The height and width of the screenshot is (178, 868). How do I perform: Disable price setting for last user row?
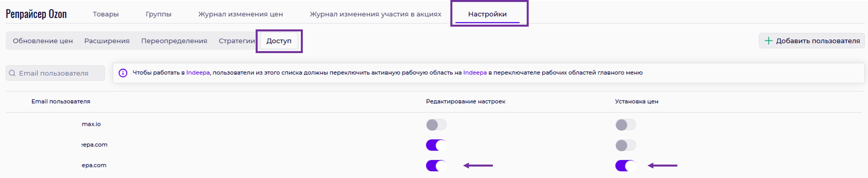point(625,166)
